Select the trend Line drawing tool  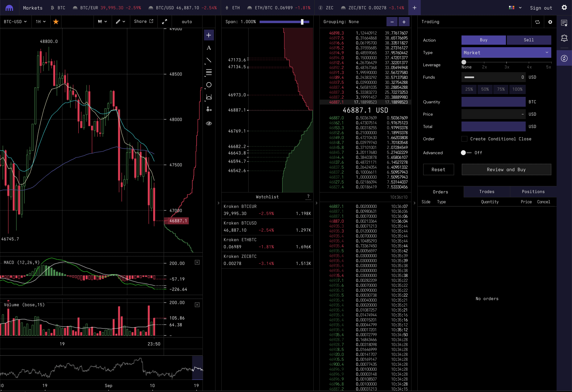click(209, 60)
